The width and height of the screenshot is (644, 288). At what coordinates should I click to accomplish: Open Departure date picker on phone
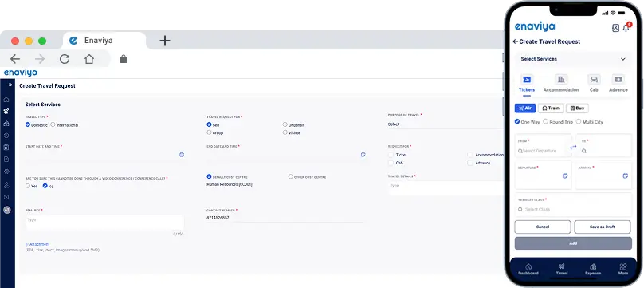pyautogui.click(x=565, y=176)
